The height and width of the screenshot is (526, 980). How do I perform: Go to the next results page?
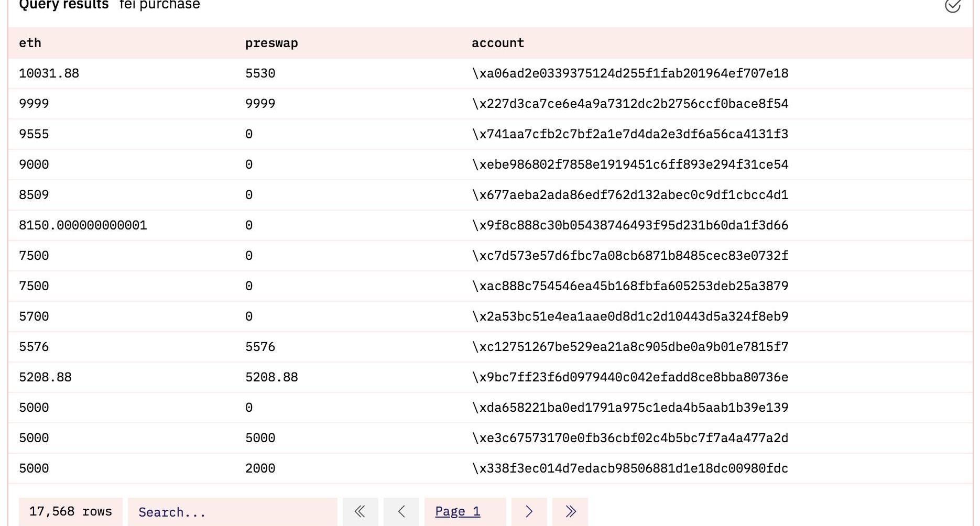pyautogui.click(x=529, y=511)
